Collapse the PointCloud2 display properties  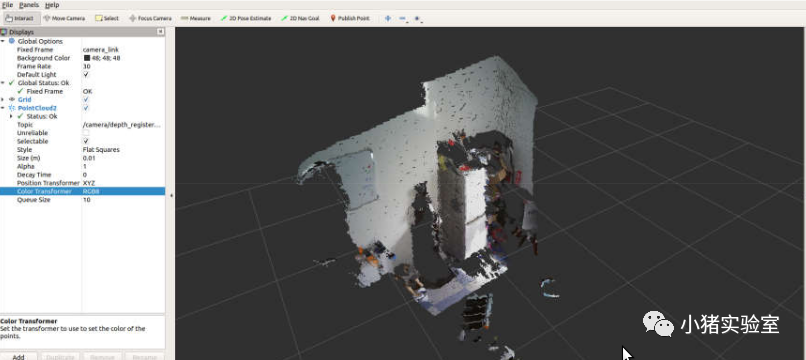click(x=3, y=108)
